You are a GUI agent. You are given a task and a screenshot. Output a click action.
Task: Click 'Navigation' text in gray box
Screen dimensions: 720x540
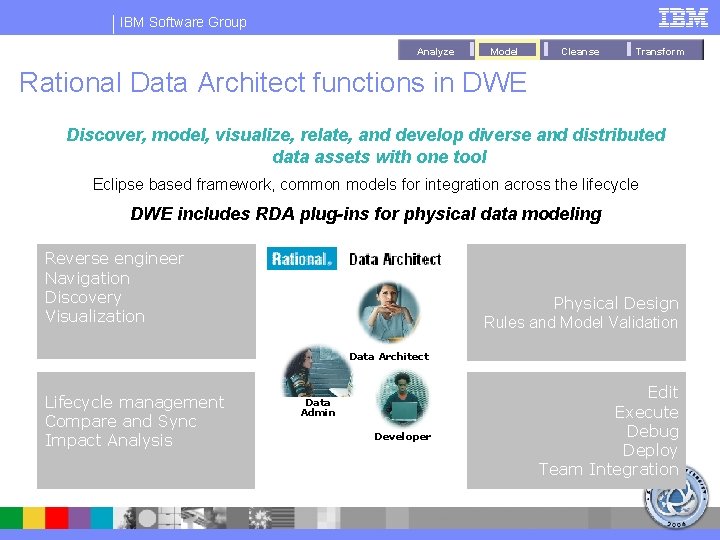(x=87, y=278)
